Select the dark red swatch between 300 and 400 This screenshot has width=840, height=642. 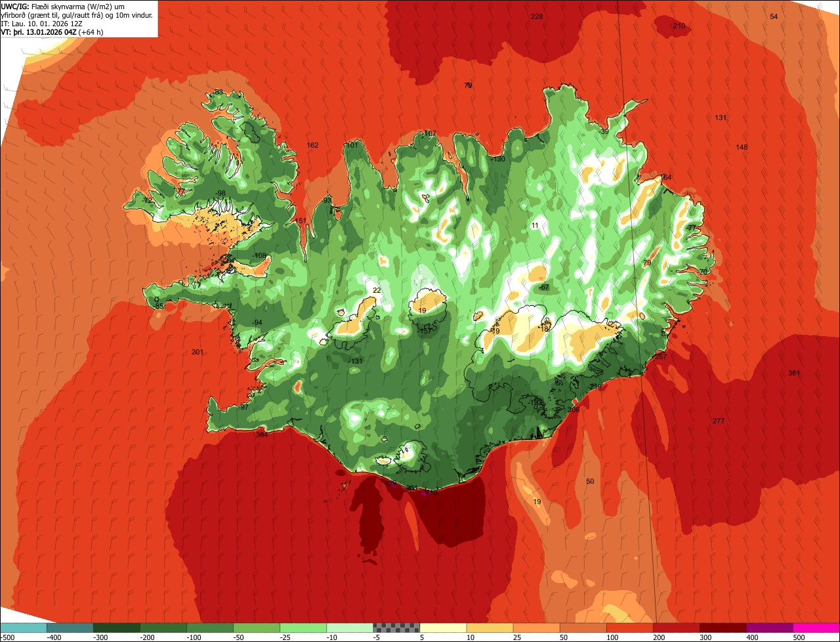tap(723, 628)
